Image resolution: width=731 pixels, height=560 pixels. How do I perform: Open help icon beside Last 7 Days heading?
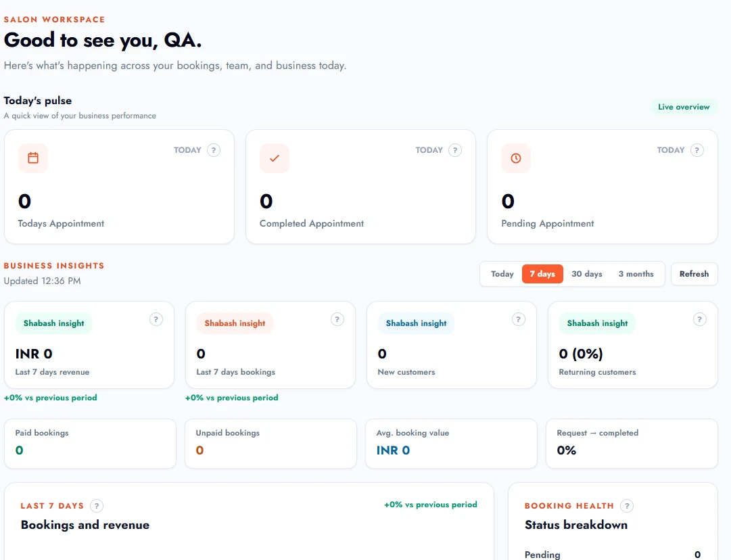(x=97, y=506)
